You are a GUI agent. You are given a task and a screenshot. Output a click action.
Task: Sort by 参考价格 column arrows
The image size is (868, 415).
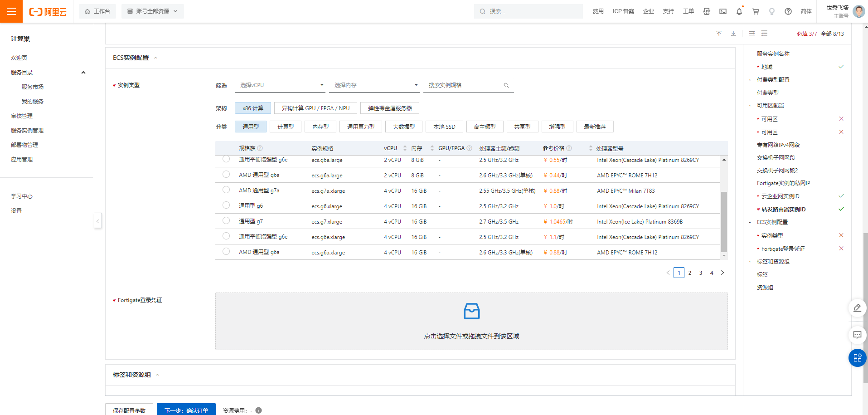pyautogui.click(x=591, y=148)
